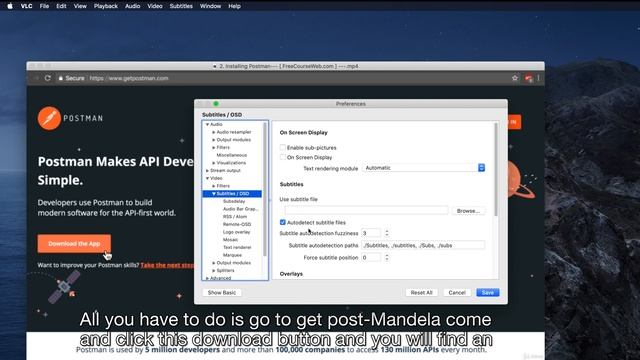Expand the Filters item under Audio
The image size is (640, 360).
tap(213, 147)
